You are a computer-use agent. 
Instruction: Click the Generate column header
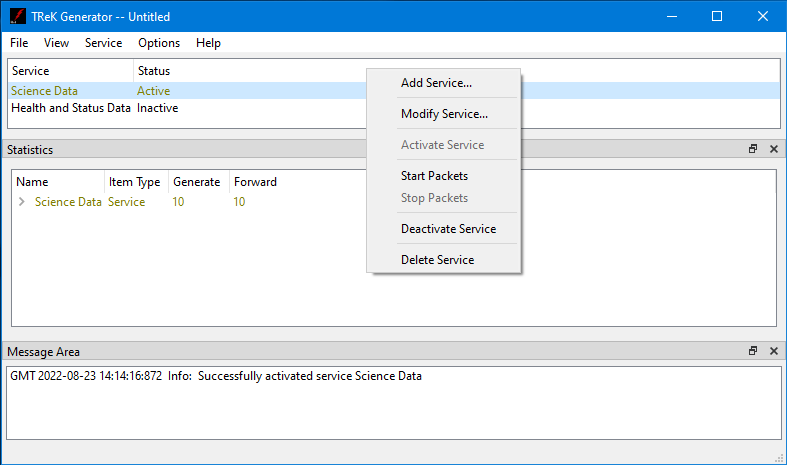click(x=196, y=182)
